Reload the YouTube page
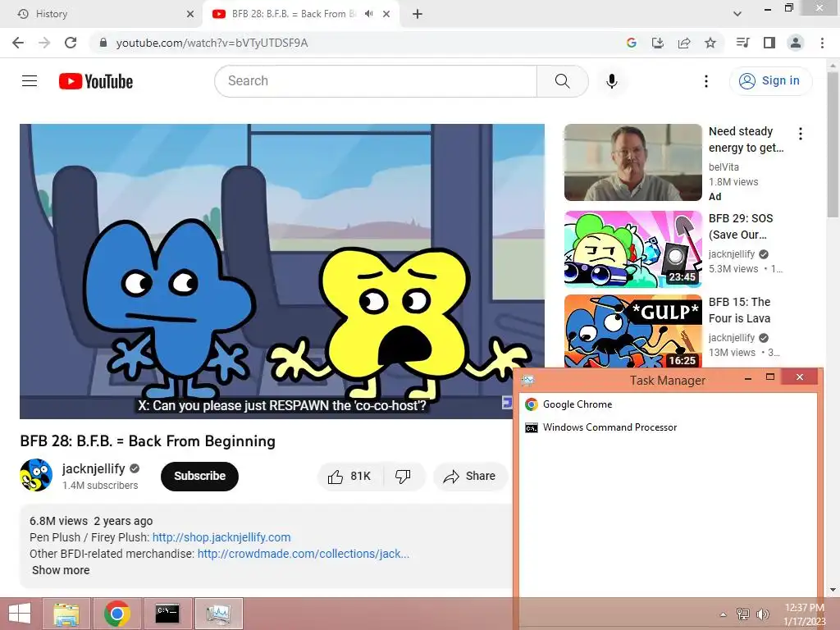Screen dimensions: 840x630 (71, 43)
